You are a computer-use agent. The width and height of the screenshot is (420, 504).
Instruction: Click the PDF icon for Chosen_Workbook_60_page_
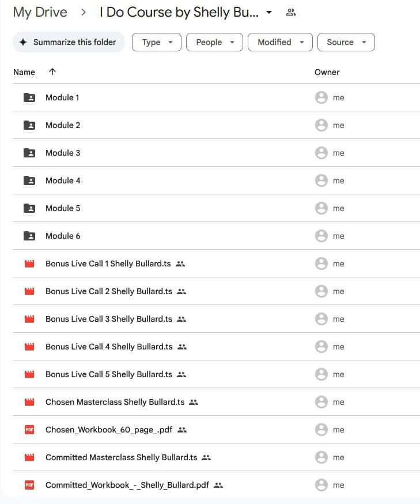coord(29,430)
